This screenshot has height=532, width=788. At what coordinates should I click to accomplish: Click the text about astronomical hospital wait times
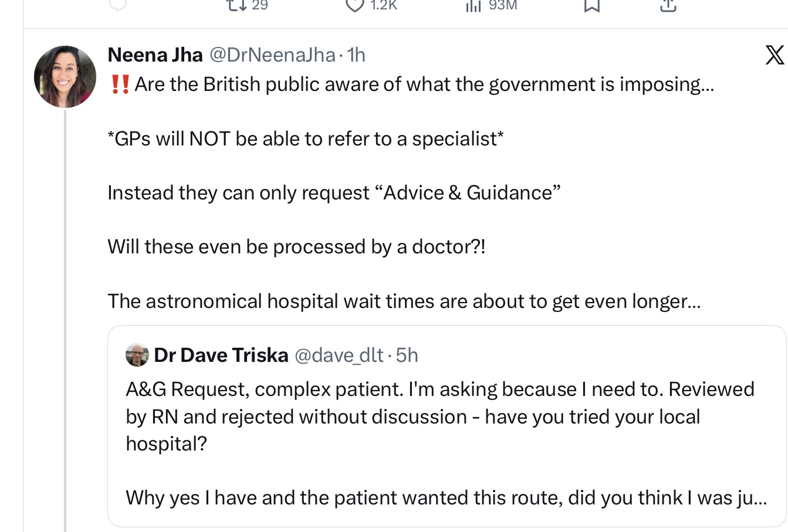[x=404, y=301]
